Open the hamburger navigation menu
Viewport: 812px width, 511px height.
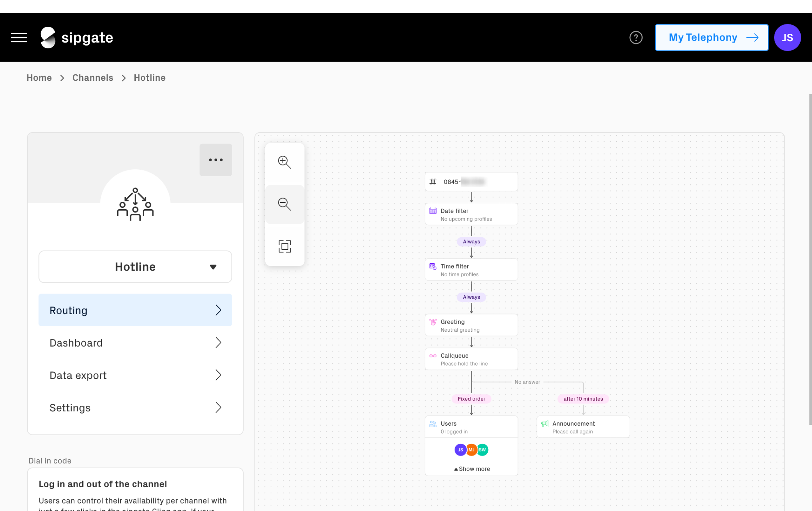tap(19, 37)
